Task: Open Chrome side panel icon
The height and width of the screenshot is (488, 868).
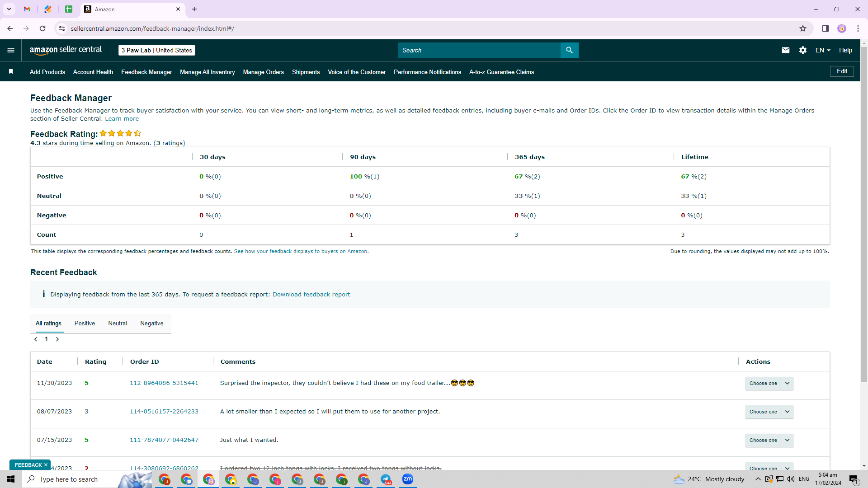Action: (x=826, y=28)
